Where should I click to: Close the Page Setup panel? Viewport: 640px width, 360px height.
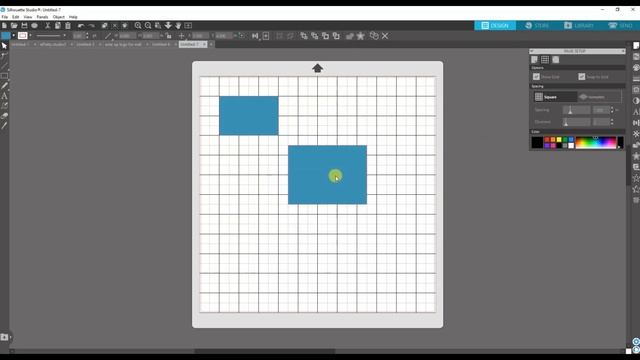pyautogui.click(x=623, y=51)
